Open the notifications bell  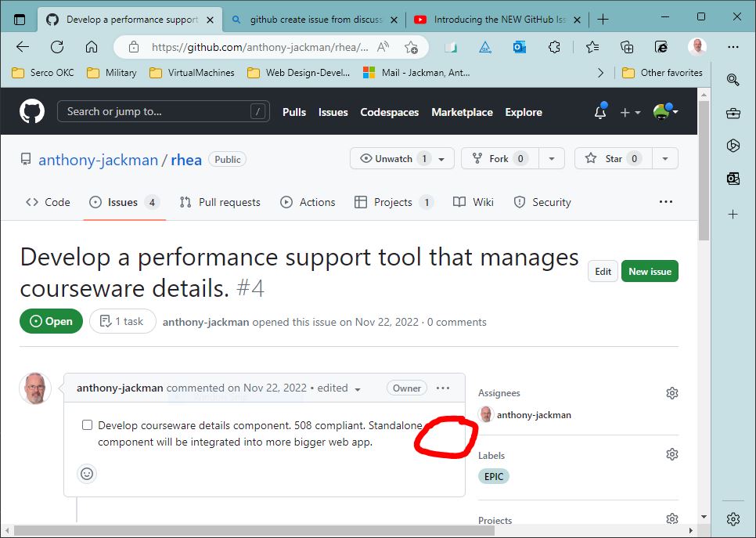(599, 112)
